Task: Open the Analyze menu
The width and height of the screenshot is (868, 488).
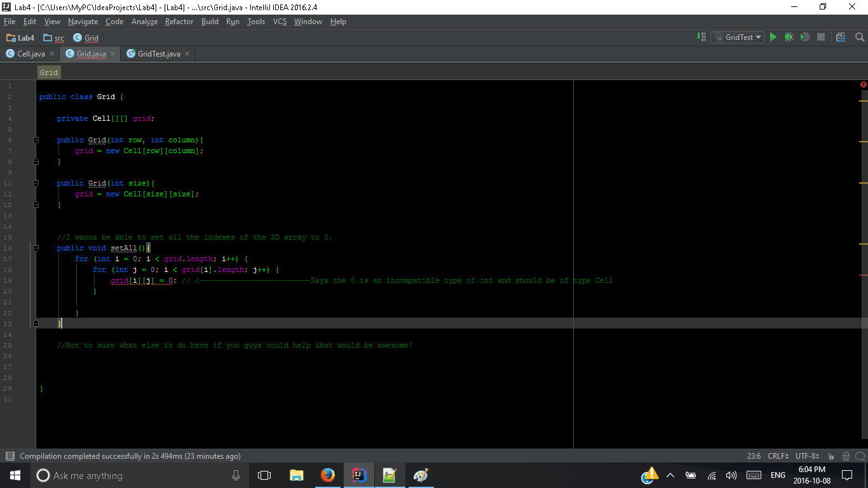Action: point(144,22)
